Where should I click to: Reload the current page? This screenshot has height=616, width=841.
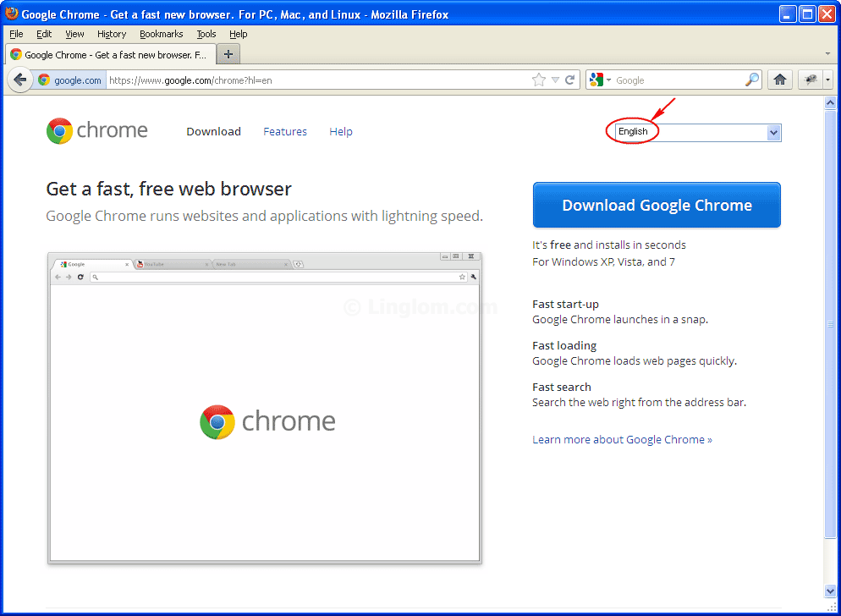click(x=569, y=80)
